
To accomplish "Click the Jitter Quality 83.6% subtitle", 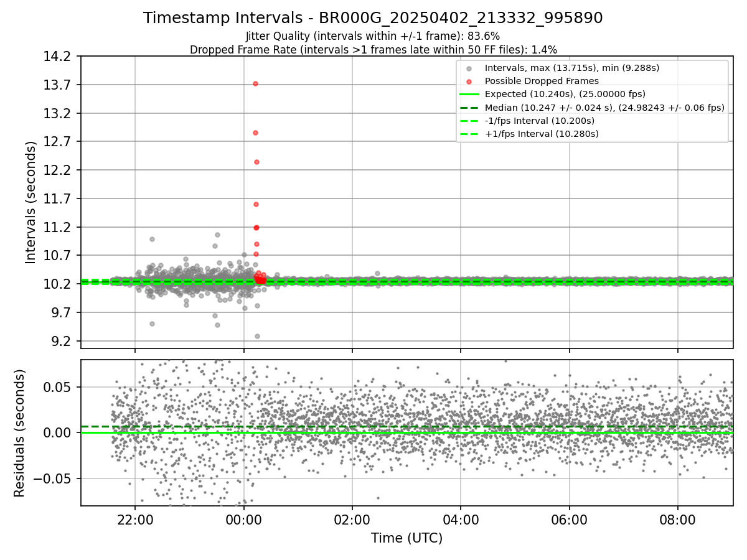I will [373, 36].
